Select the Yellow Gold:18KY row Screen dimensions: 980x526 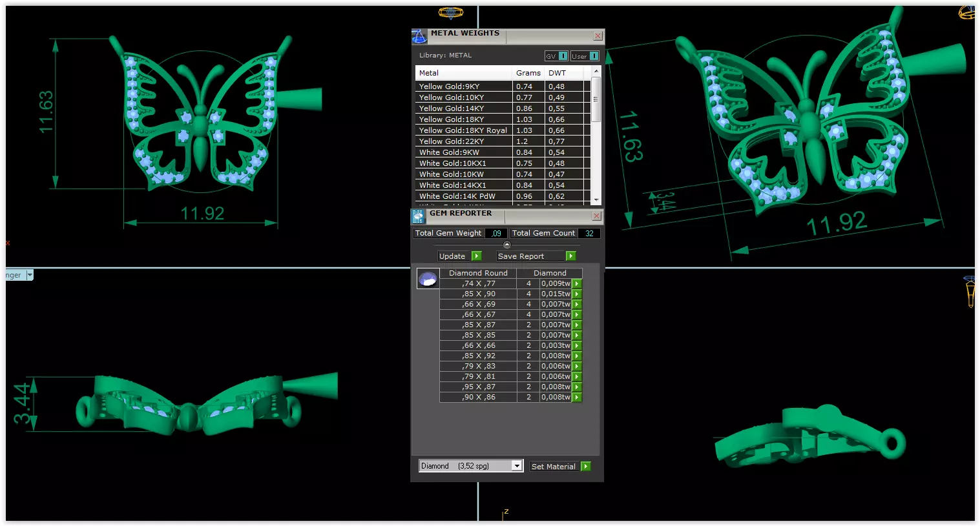(501, 119)
